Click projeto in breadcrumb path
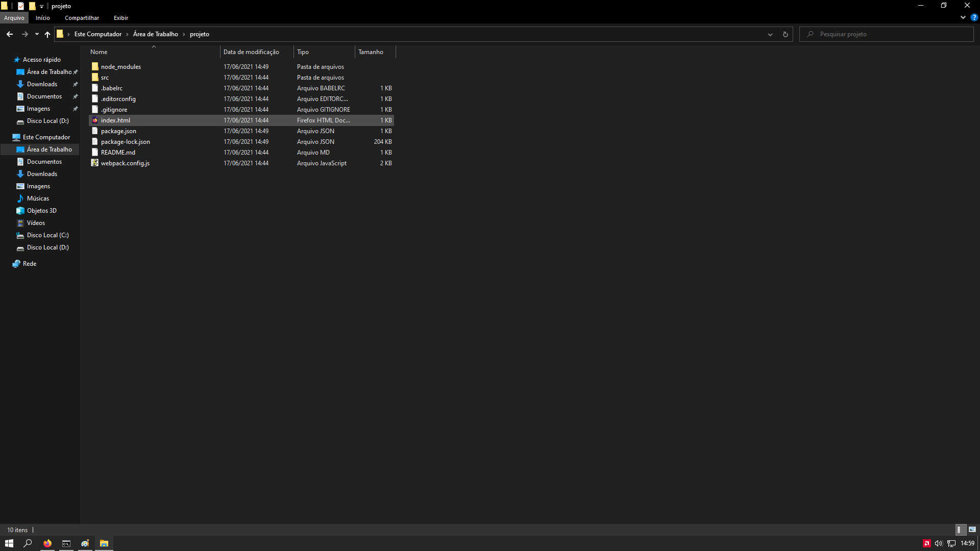 [x=200, y=34]
